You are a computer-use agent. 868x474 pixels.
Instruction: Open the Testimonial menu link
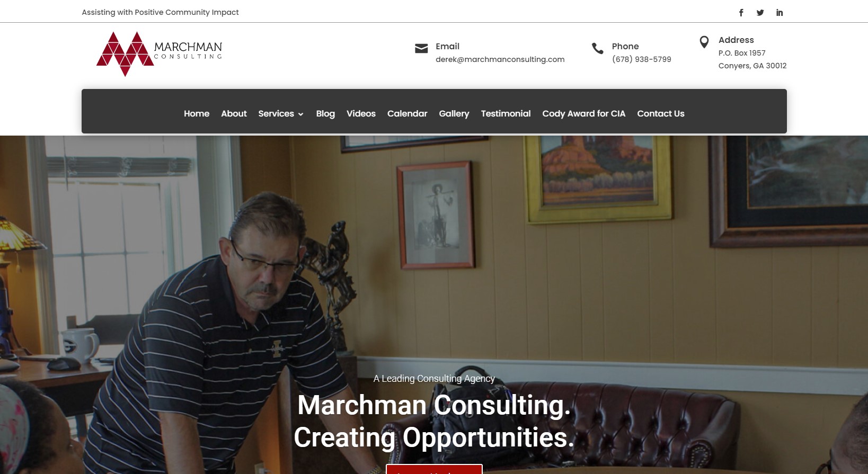506,113
